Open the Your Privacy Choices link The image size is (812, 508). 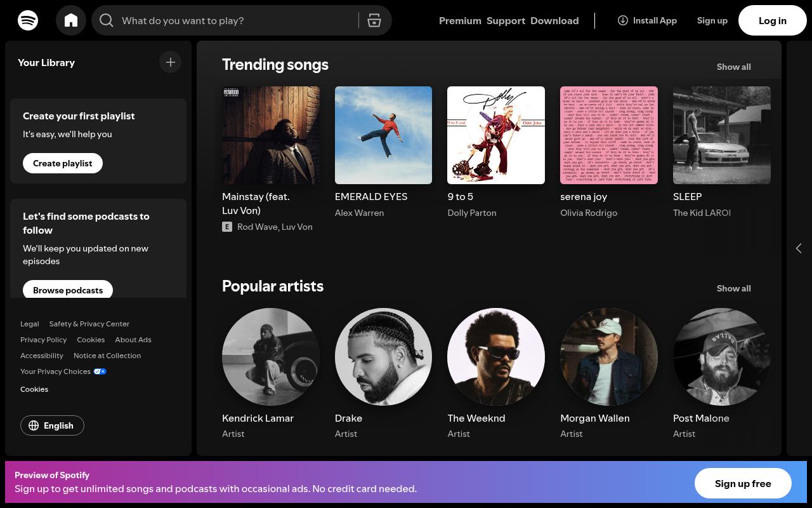click(63, 371)
